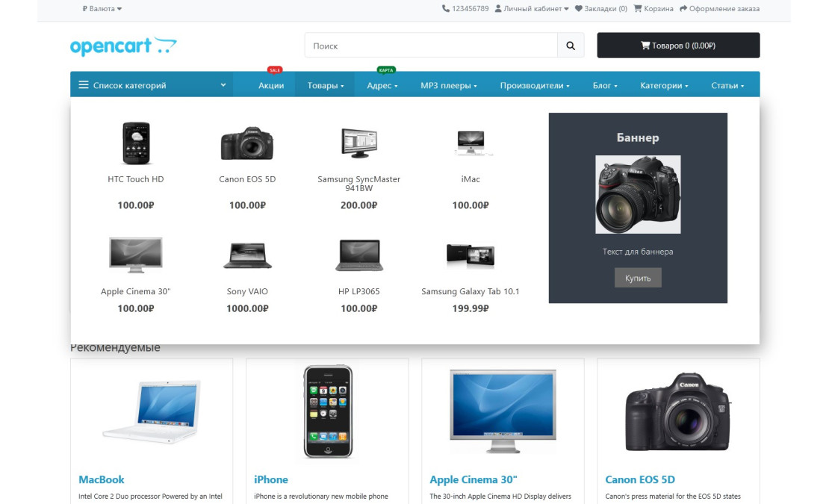This screenshot has height=504, width=829.
Task: Open the Производители menu
Action: [x=535, y=85]
